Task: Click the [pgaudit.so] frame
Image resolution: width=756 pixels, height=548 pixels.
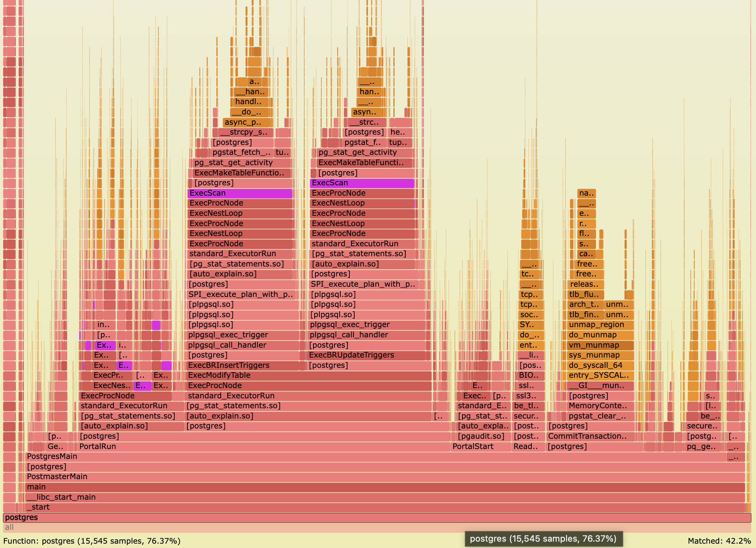Action: [x=481, y=436]
